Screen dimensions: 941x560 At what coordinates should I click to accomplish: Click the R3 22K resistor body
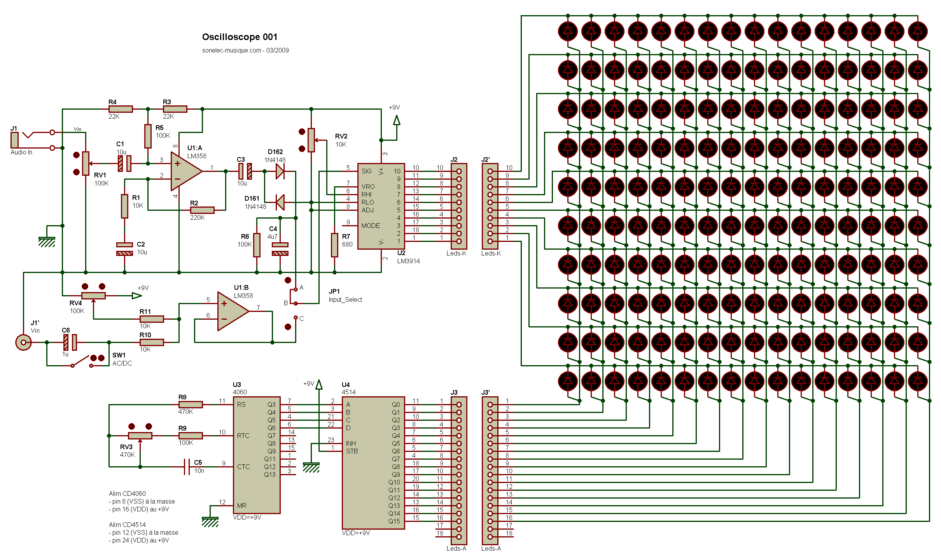(175, 109)
